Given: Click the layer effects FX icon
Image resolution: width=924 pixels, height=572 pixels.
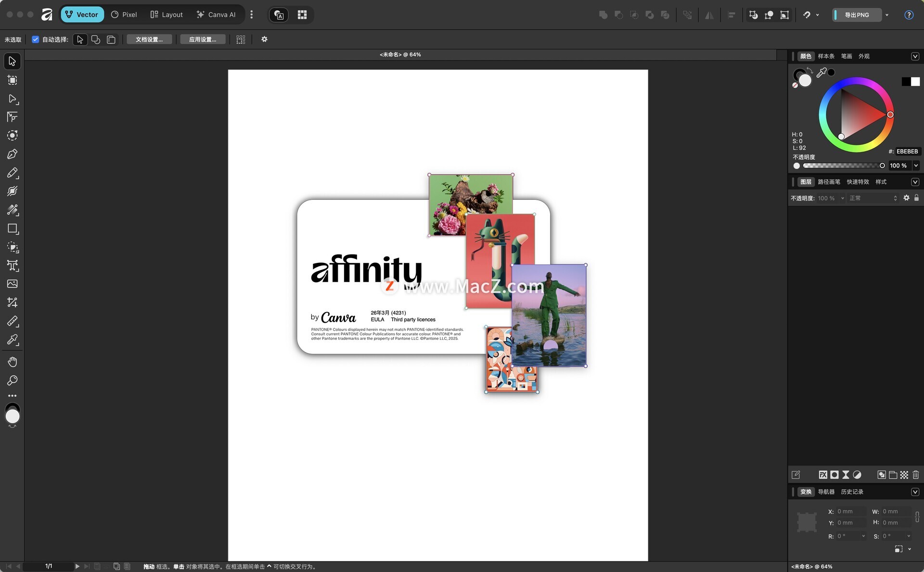Looking at the screenshot, I should pyautogui.click(x=823, y=475).
